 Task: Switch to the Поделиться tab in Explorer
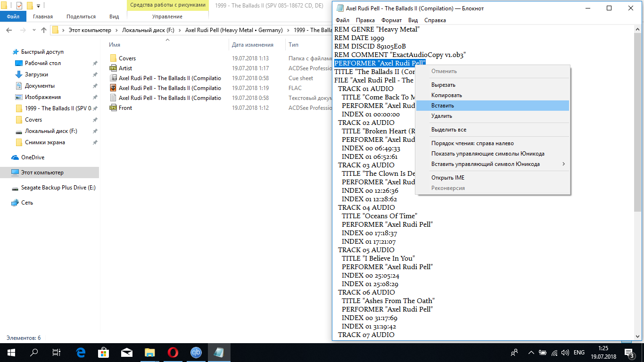(81, 16)
